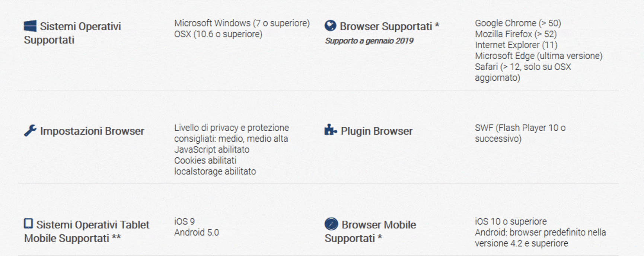
Task: Click the puzzle piece Plugin Browser icon
Action: [x=330, y=130]
